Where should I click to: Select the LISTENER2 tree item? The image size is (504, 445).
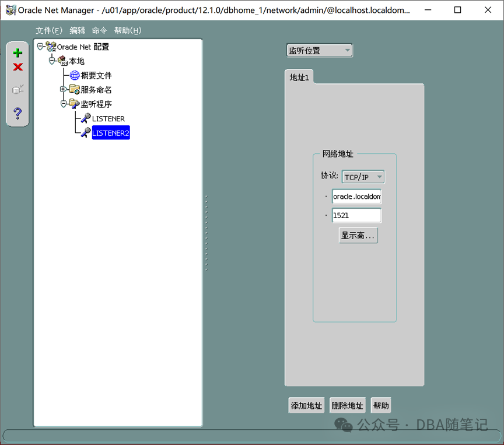click(111, 133)
